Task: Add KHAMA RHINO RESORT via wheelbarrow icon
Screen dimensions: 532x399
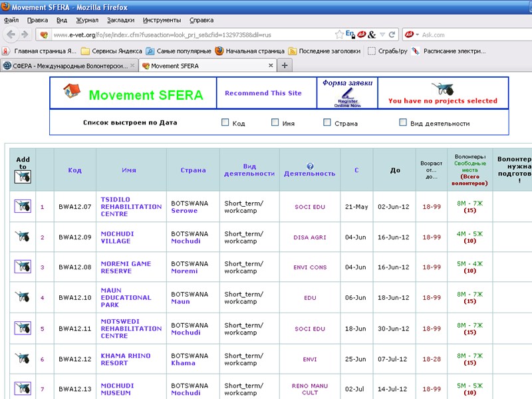Action: [23, 359]
